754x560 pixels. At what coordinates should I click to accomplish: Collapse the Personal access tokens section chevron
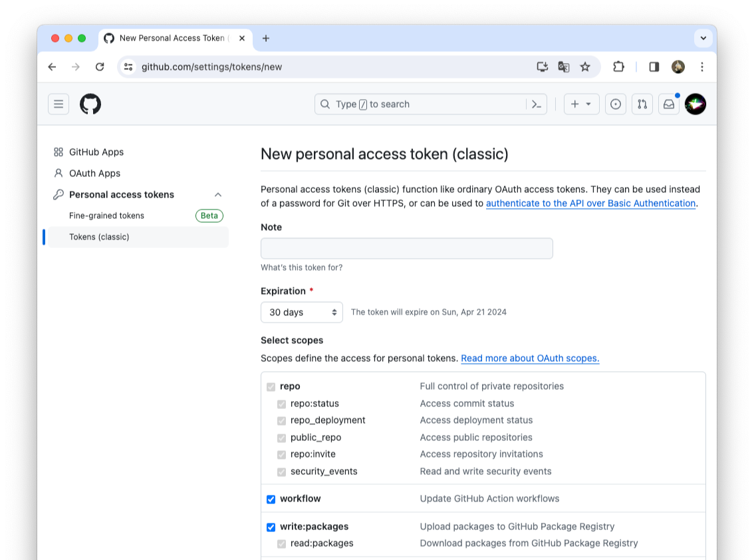point(218,195)
